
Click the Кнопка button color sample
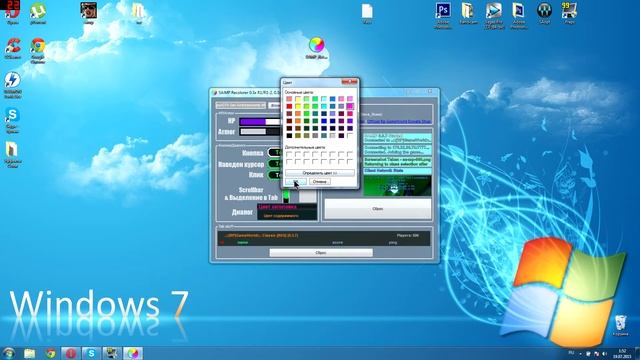(x=274, y=153)
